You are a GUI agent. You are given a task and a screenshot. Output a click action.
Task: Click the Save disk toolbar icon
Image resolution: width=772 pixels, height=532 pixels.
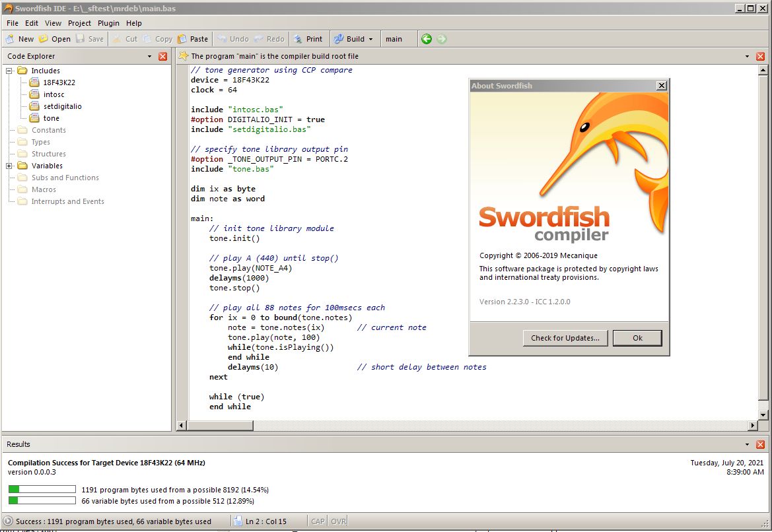pyautogui.click(x=81, y=39)
